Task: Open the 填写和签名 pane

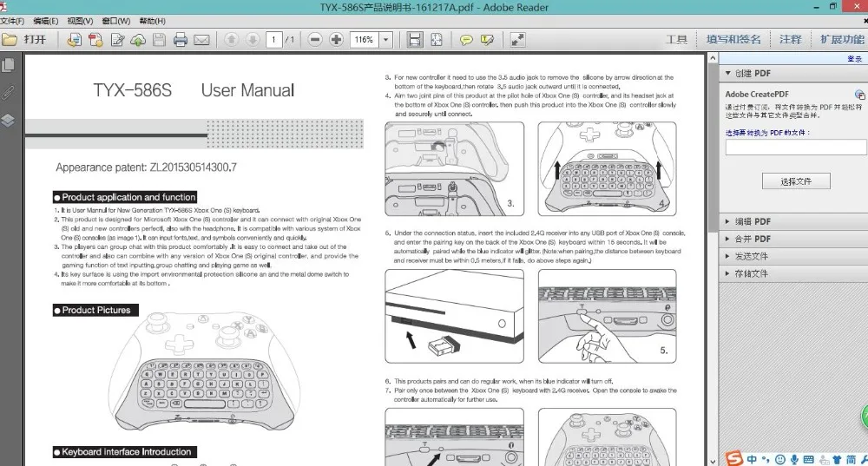Action: pyautogui.click(x=733, y=40)
